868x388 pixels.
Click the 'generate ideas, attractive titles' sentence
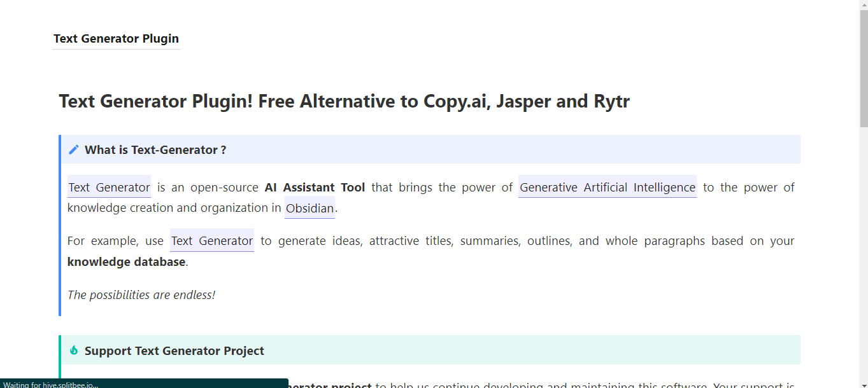click(x=366, y=240)
